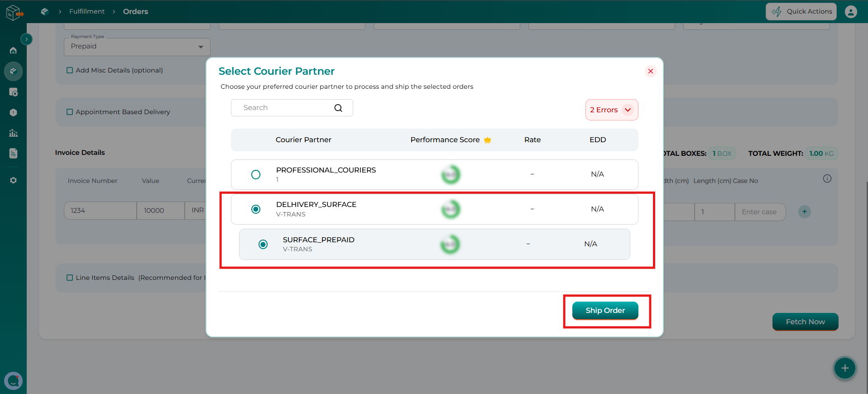Open the analytics chart icon in sidebar
Viewport: 868px width, 394px height.
tap(13, 133)
